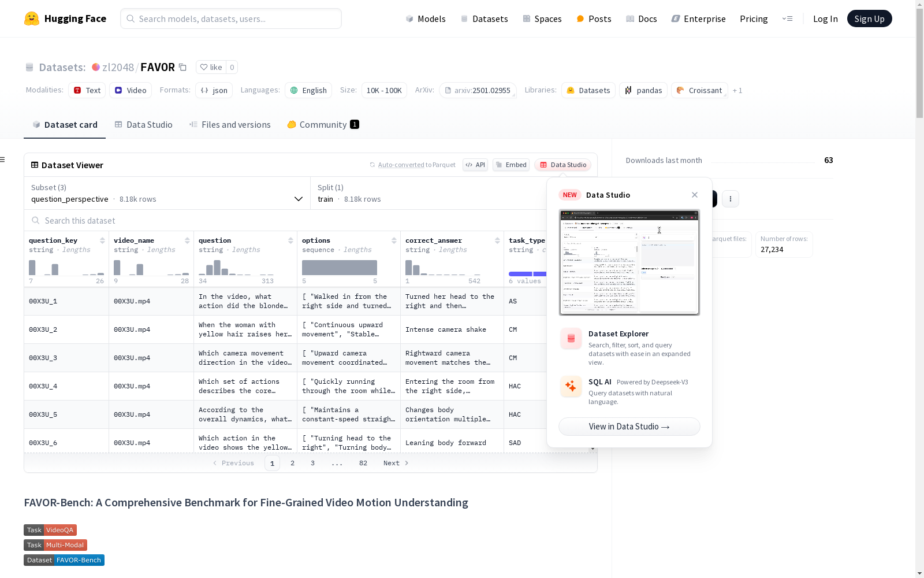Open the arxiv:2501.02955 paper tag
The image size is (924, 578).
tap(478, 90)
